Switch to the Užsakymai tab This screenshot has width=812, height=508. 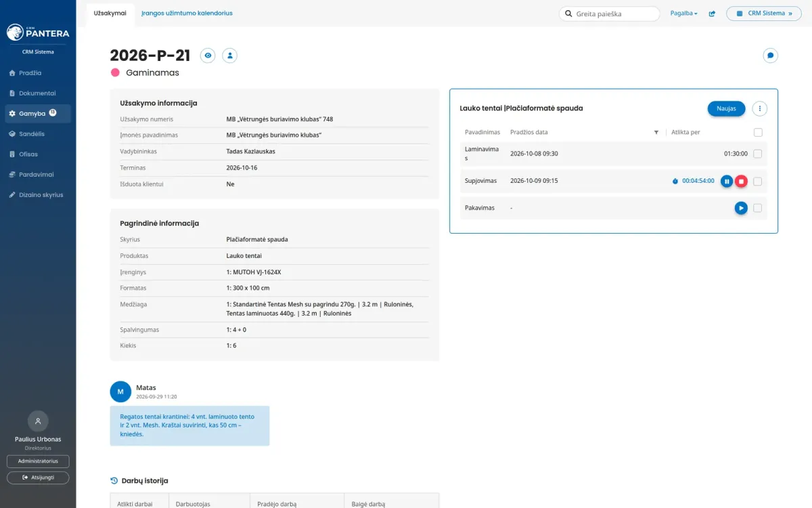[x=110, y=14]
